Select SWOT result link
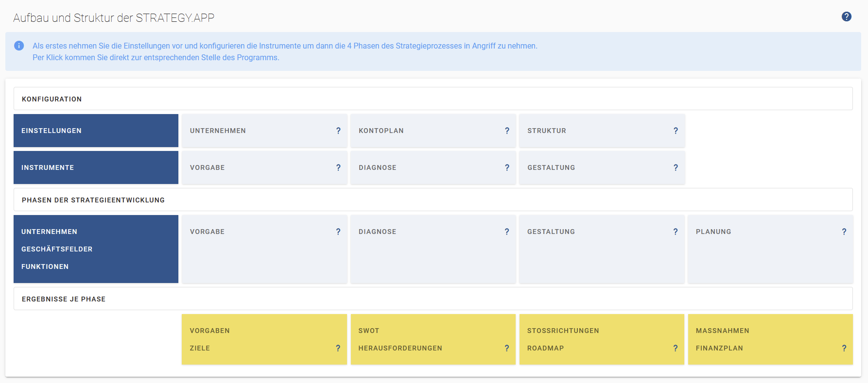The width and height of the screenshot is (868, 383). (x=368, y=331)
